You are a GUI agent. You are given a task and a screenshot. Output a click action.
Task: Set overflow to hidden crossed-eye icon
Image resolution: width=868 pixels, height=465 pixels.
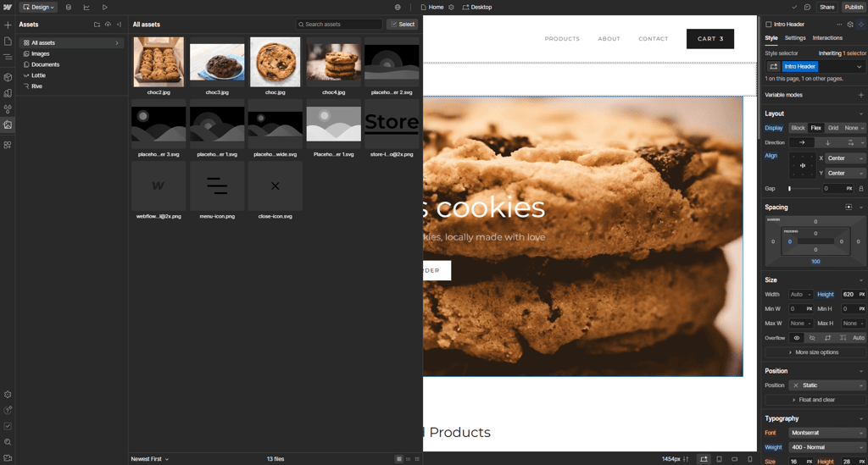click(812, 338)
